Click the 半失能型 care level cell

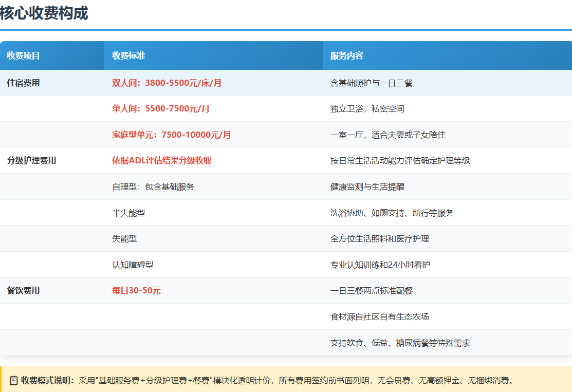point(128,213)
